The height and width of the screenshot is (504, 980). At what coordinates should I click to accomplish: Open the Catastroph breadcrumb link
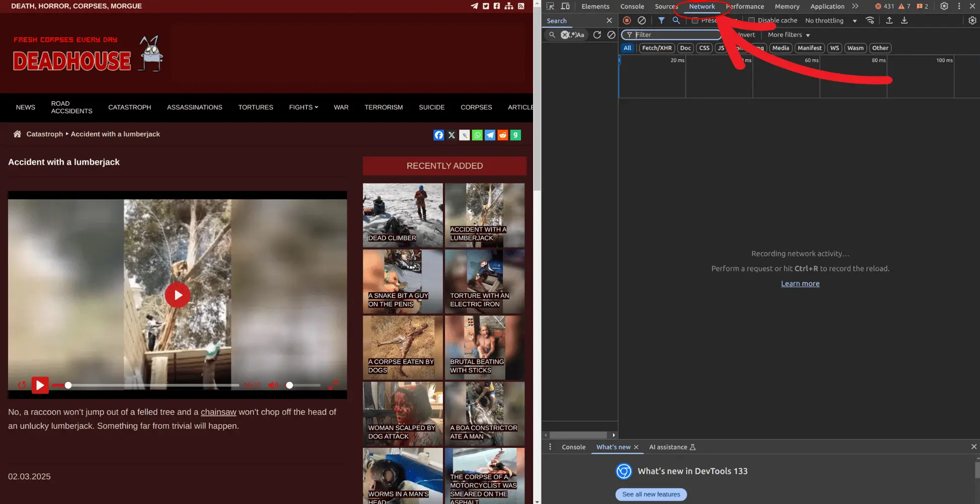pos(45,134)
